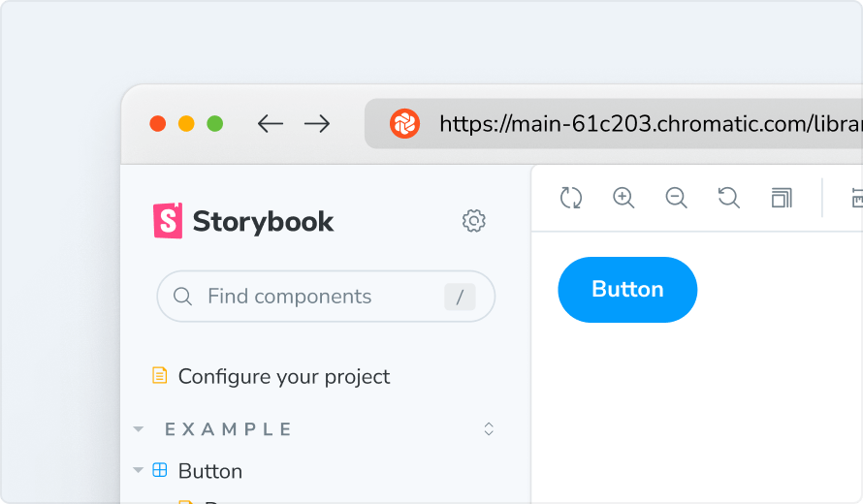Zoom in on the canvas
This screenshot has height=504, width=863.
click(623, 198)
